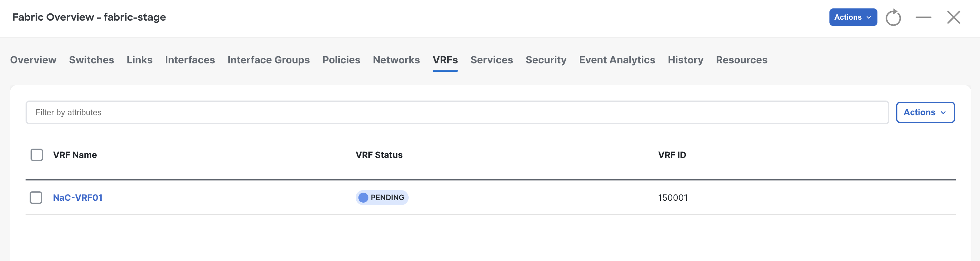Viewport: 980px width, 261px height.
Task: Select all VRFs with header checkbox
Action: click(x=36, y=155)
